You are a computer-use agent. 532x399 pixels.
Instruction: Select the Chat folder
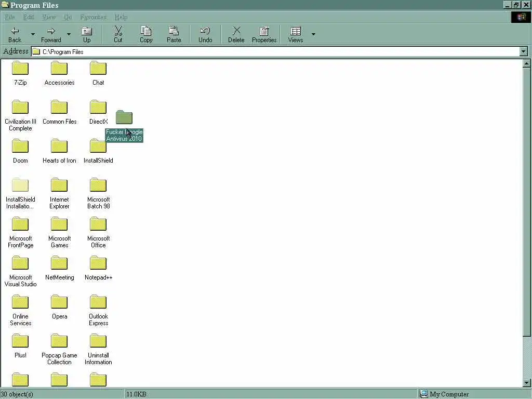(x=98, y=73)
